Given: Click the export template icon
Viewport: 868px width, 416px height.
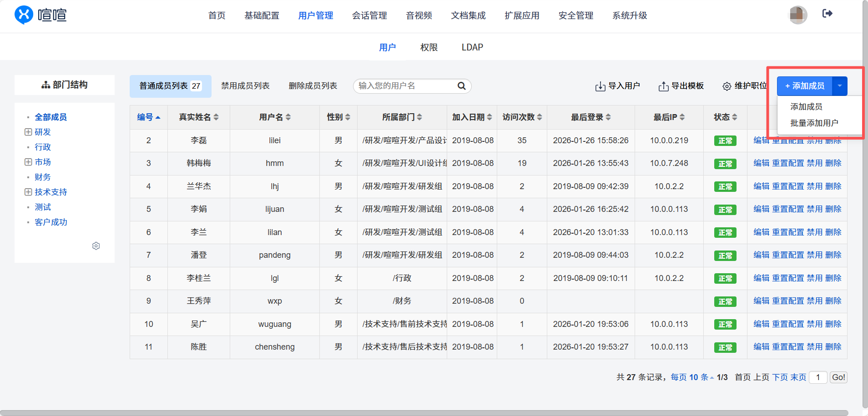Looking at the screenshot, I should [x=663, y=86].
